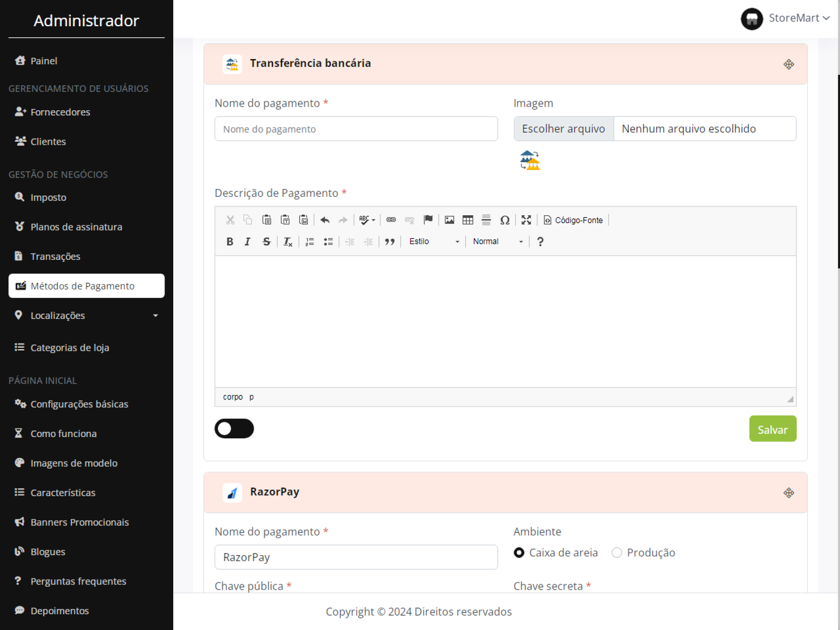Click the insert image icon in editor

[x=449, y=220]
